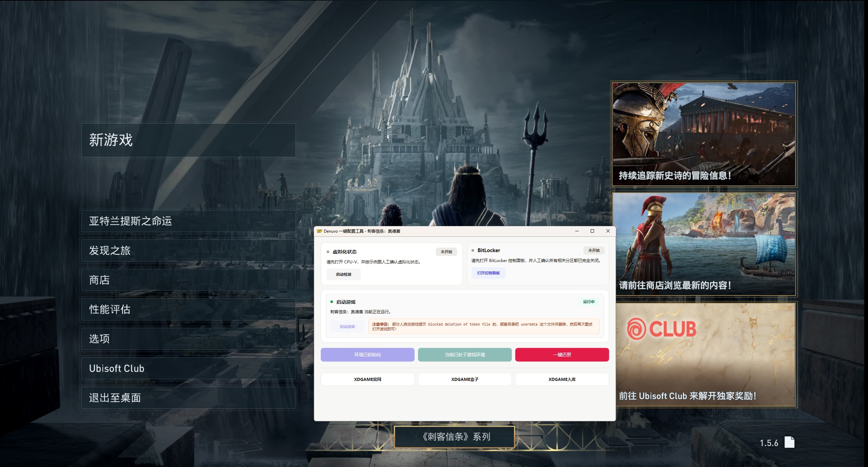This screenshot has width=868, height=467.
Task: Open XDGAME官网
Action: [x=367, y=379]
